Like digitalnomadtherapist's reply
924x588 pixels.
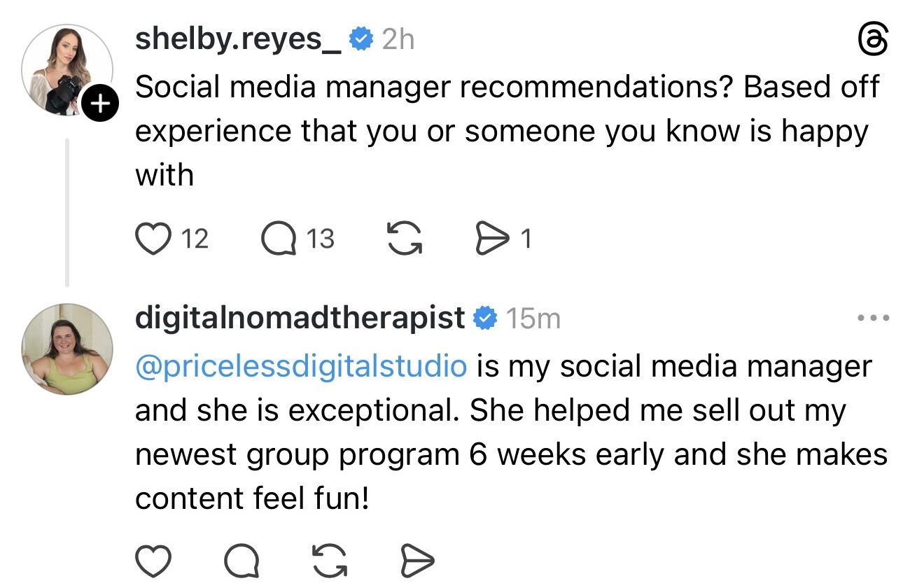coord(153,560)
